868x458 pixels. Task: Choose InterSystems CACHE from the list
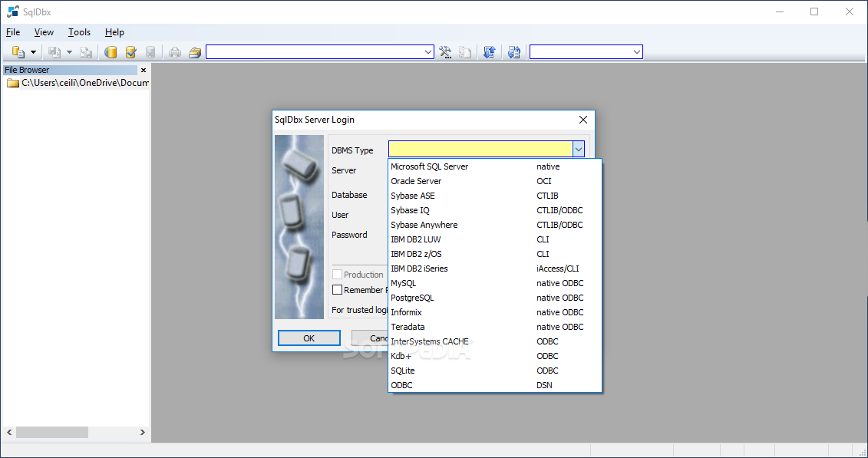(x=495, y=341)
